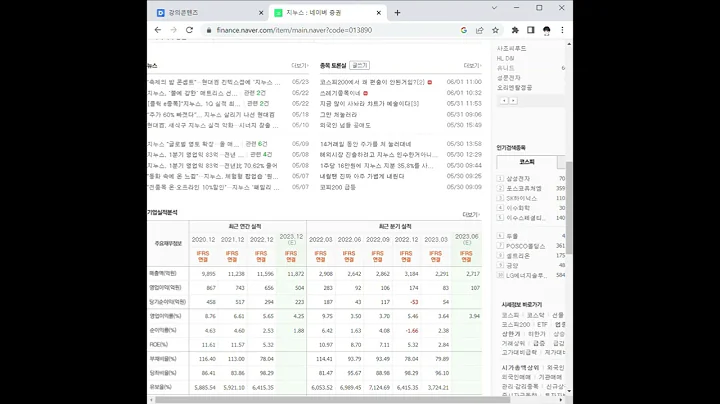The width and height of the screenshot is (720, 404).
Task: Open LG에너지솔루션 rank 10 stock
Action: pos(527,275)
